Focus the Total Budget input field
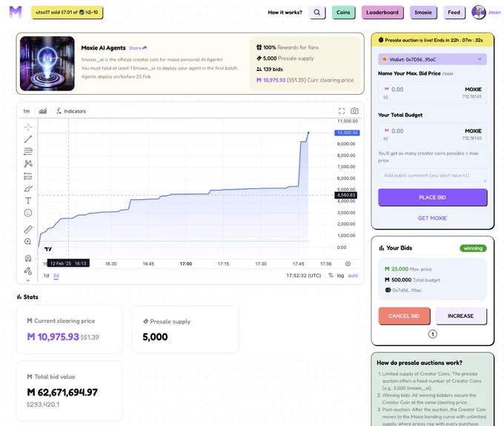The height and width of the screenshot is (426, 504). tap(432, 134)
